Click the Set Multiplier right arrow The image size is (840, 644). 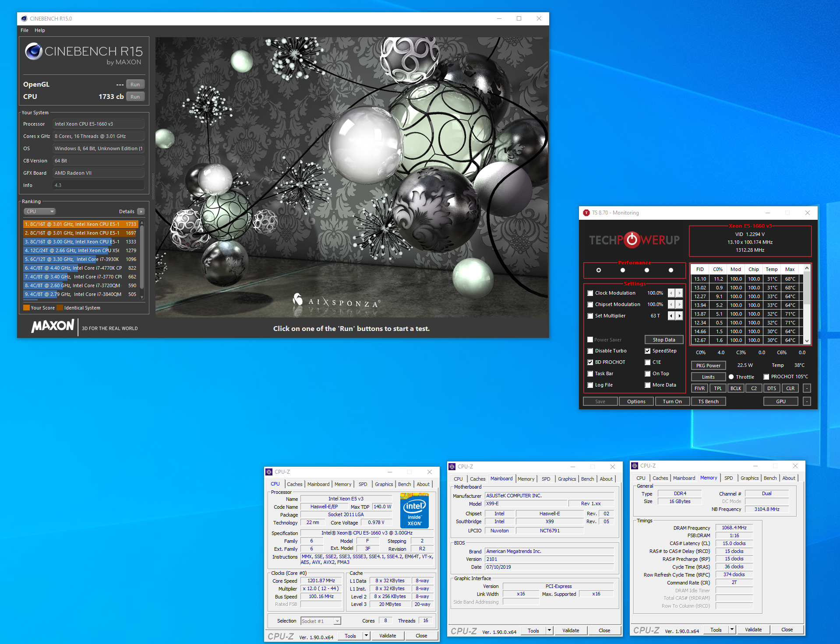[679, 316]
